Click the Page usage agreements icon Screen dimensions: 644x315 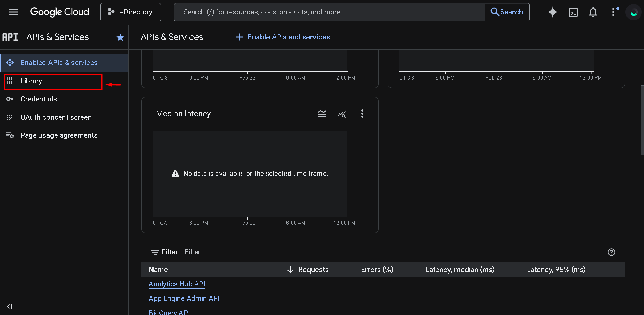(10, 135)
